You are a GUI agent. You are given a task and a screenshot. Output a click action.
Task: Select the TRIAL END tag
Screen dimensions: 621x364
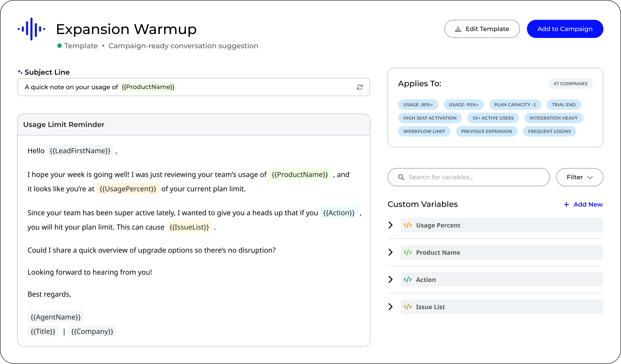(564, 105)
